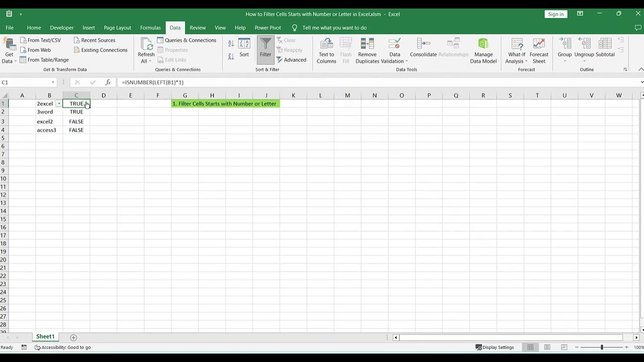Open Manage Data Model
This screenshot has height=362, width=644.
point(484,51)
